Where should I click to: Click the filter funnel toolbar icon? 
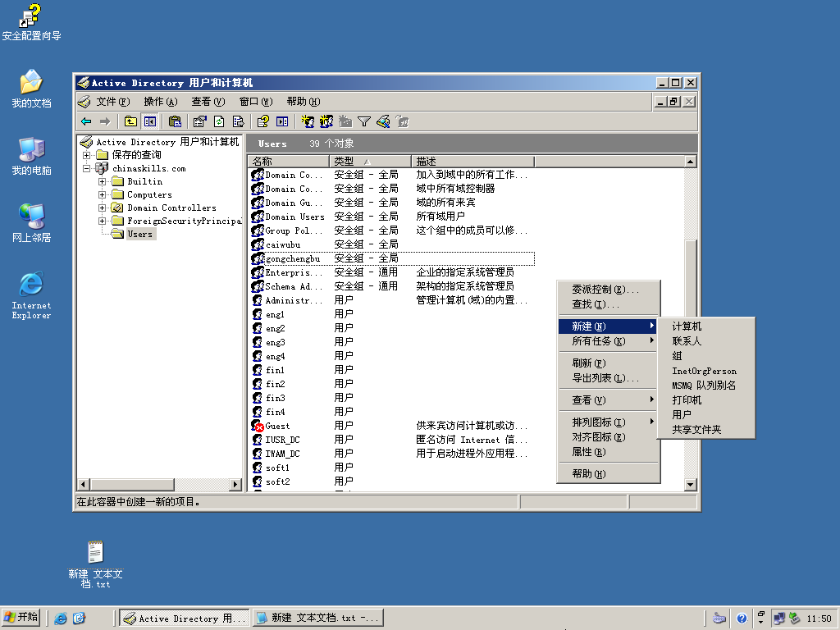tap(364, 121)
